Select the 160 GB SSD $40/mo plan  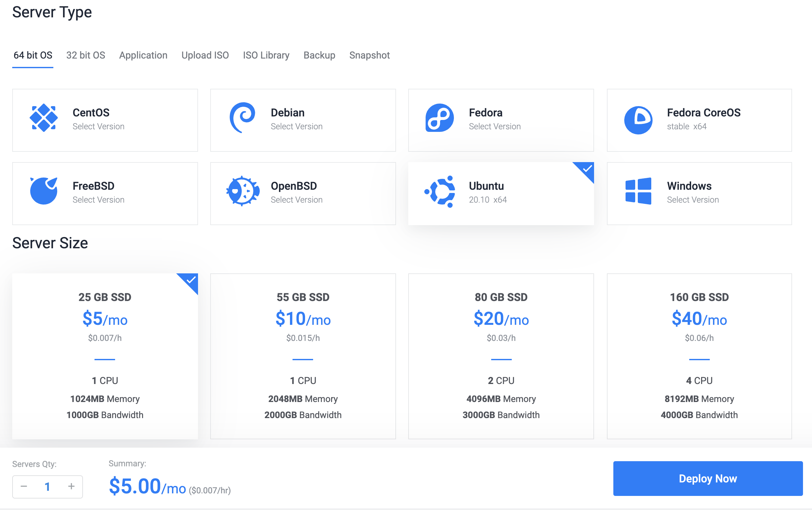[x=699, y=356]
